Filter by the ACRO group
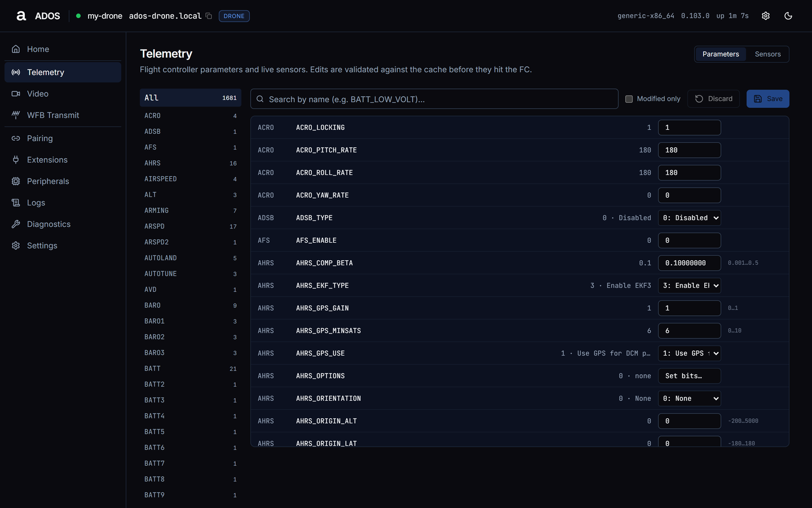This screenshot has height=508, width=812. pos(191,116)
